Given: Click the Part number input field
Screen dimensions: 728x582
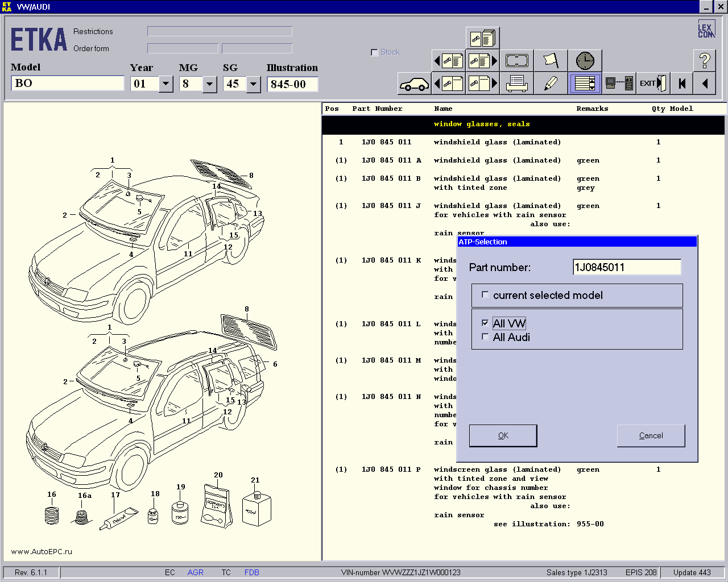Looking at the screenshot, I should (x=627, y=267).
